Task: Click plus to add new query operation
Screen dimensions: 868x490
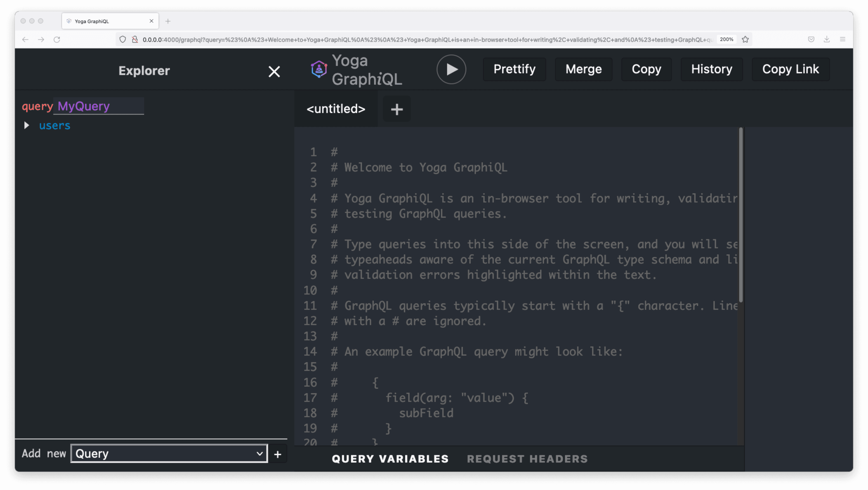Action: tap(277, 454)
